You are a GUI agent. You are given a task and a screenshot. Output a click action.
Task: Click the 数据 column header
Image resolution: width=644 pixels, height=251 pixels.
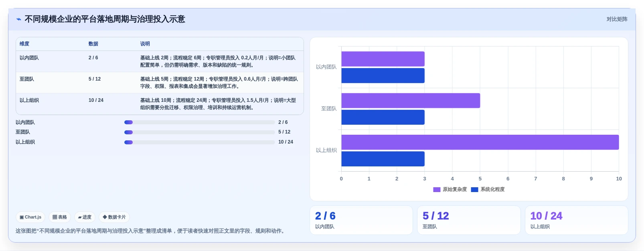click(93, 44)
